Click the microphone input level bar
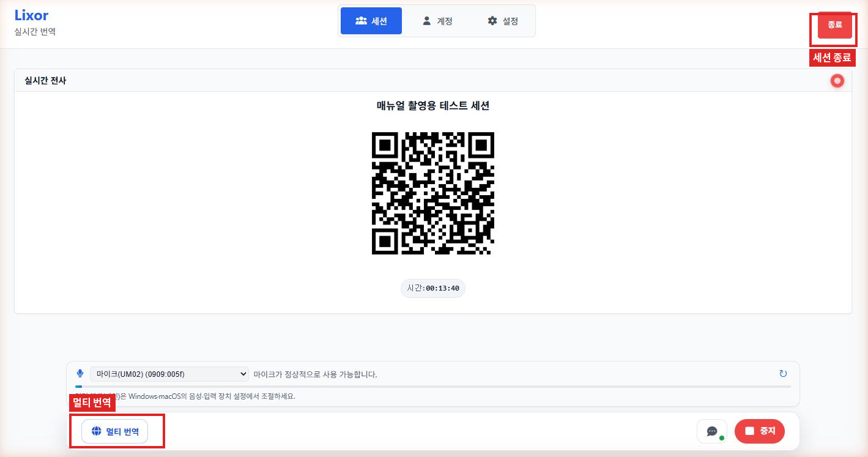This screenshot has height=457, width=868. click(x=433, y=387)
